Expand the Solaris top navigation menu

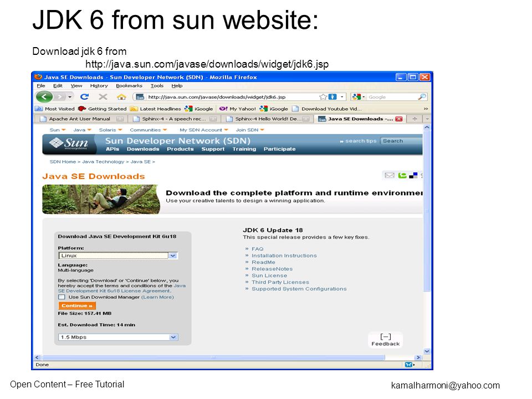pyautogui.click(x=111, y=130)
